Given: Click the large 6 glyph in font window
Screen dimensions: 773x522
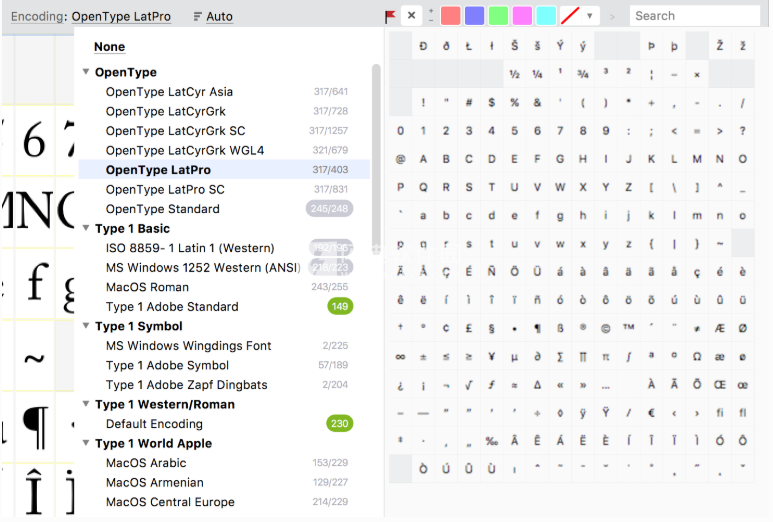Looking at the screenshot, I should pos(34,140).
